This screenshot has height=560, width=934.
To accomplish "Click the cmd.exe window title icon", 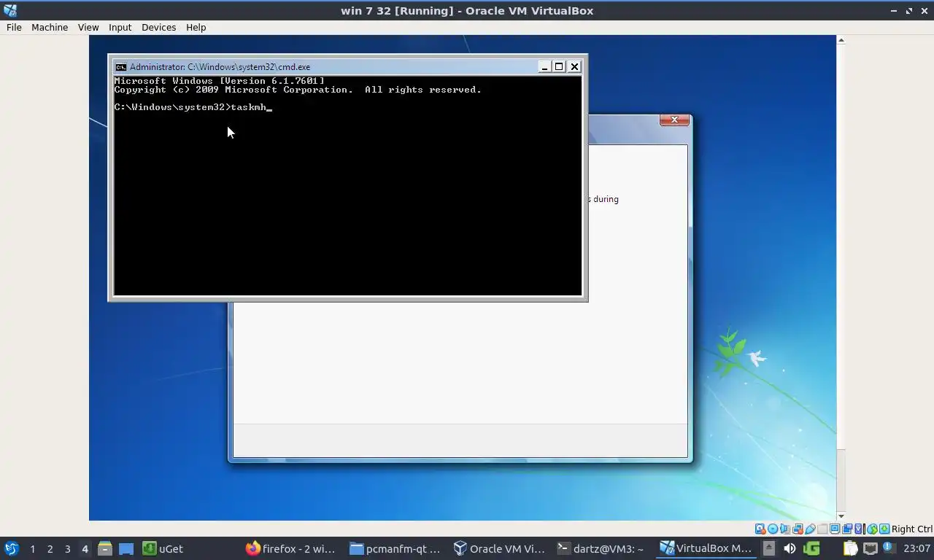I will (x=121, y=66).
